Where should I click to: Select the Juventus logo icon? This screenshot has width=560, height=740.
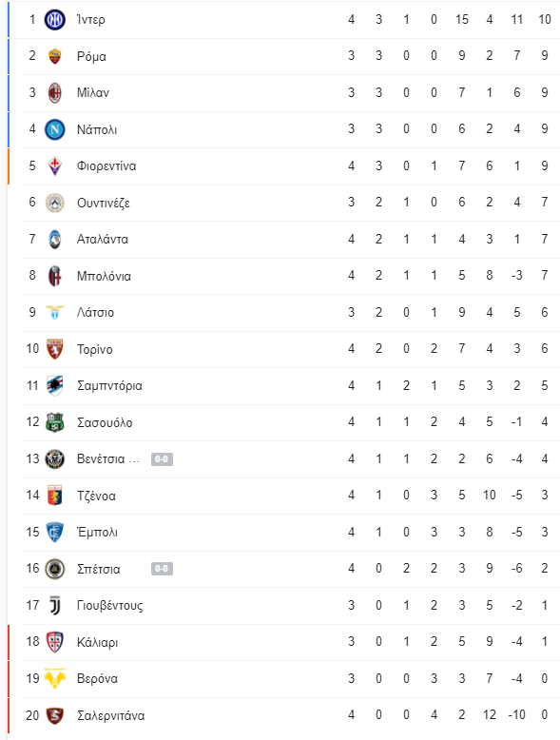click(55, 606)
